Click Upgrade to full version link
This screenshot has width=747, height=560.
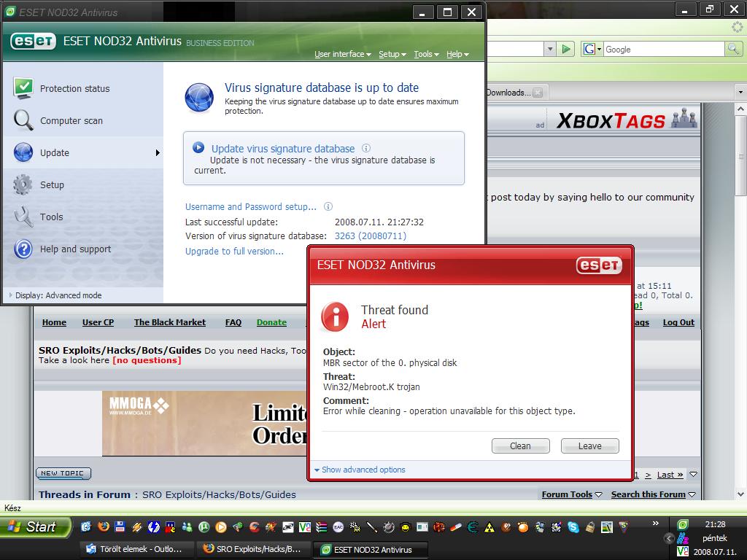[x=234, y=251]
